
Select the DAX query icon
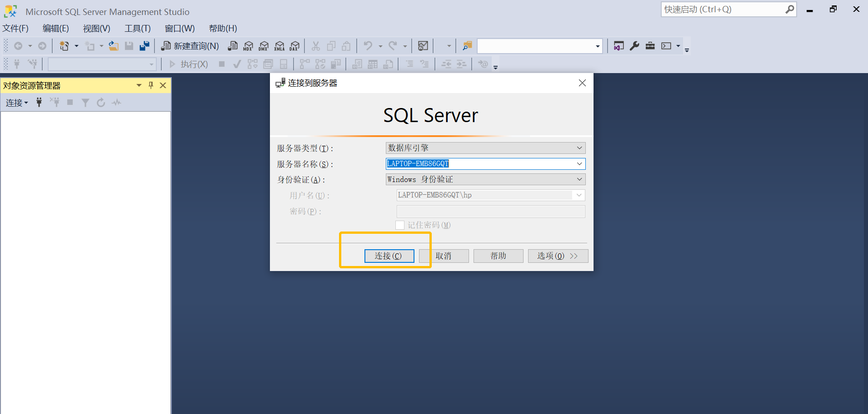(294, 45)
